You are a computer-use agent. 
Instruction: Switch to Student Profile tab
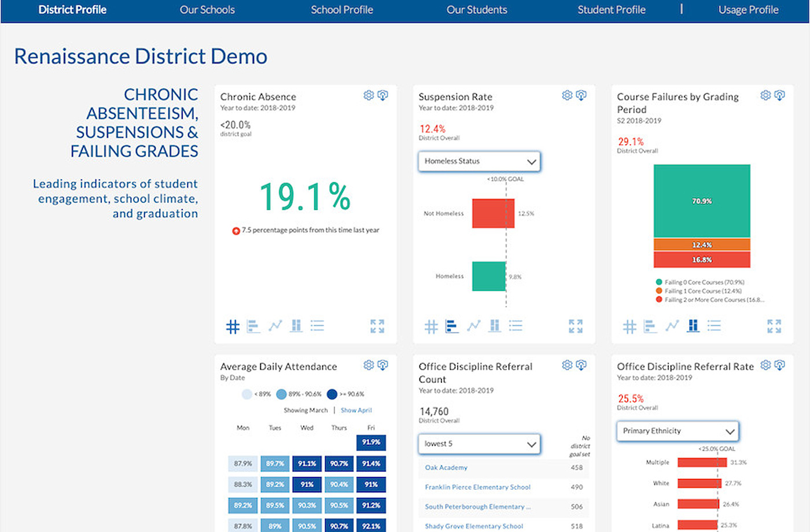pos(612,10)
